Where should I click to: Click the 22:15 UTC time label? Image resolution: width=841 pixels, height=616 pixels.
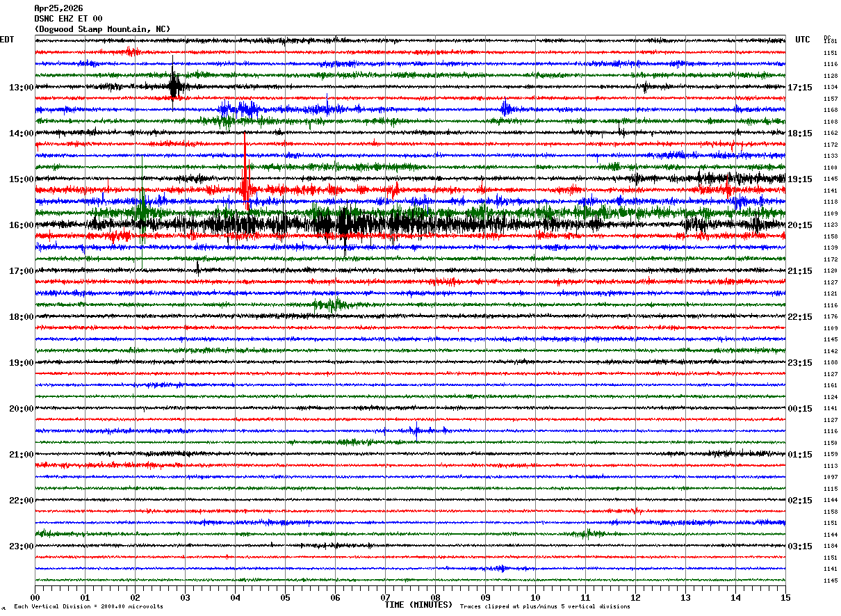[800, 317]
